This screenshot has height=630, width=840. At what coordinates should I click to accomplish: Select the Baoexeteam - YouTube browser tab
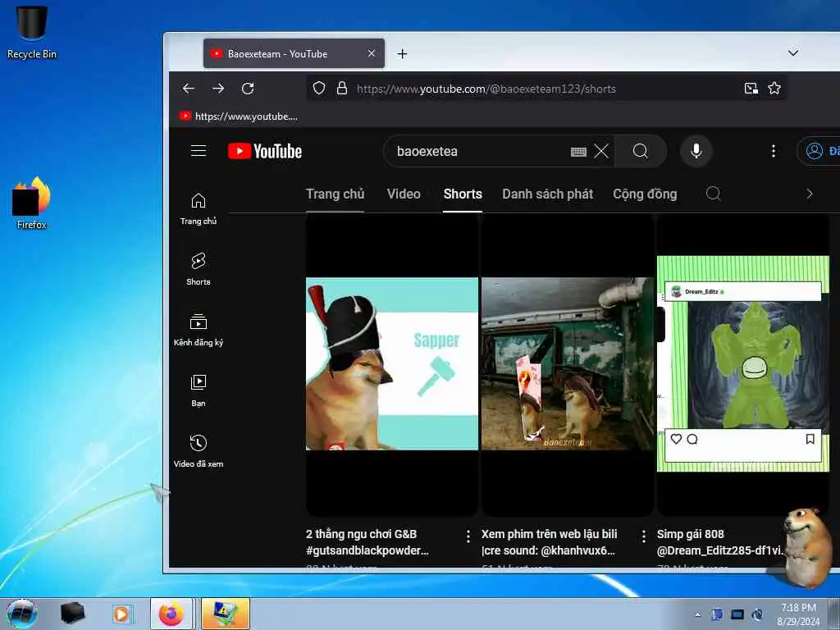294,53
